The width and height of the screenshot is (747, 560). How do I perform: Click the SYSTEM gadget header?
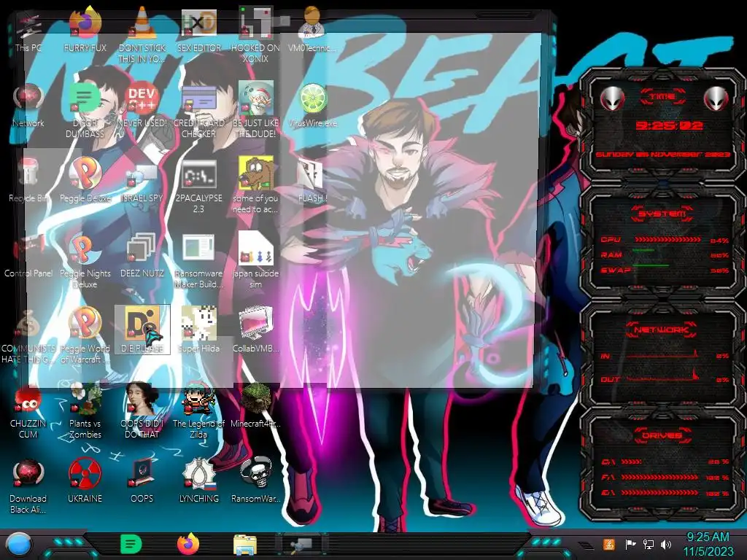tap(662, 214)
